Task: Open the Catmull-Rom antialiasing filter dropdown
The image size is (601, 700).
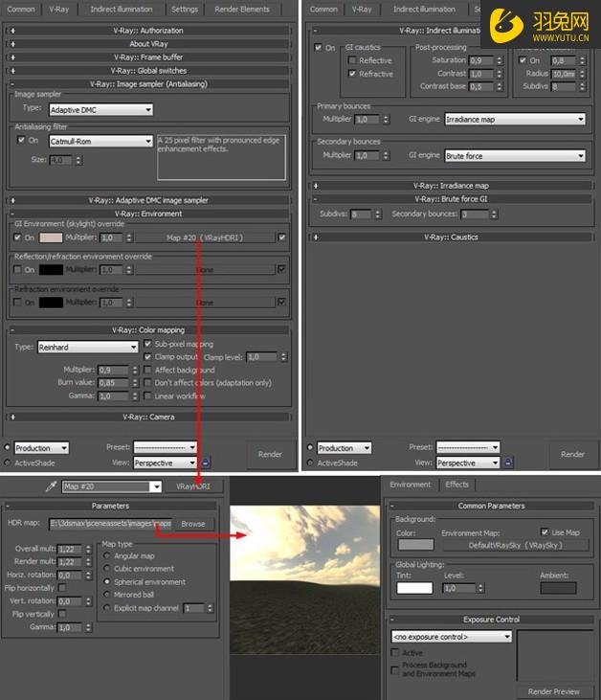Action: tap(100, 141)
